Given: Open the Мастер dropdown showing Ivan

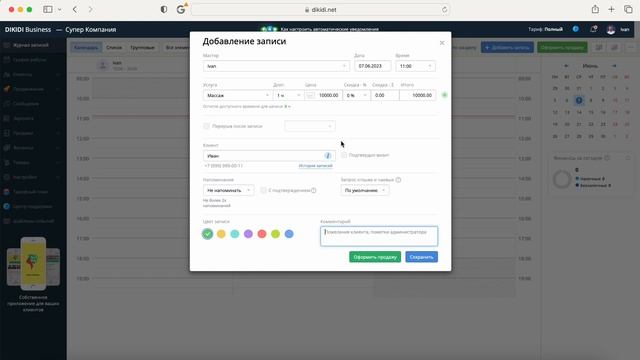Looking at the screenshot, I should tap(276, 66).
